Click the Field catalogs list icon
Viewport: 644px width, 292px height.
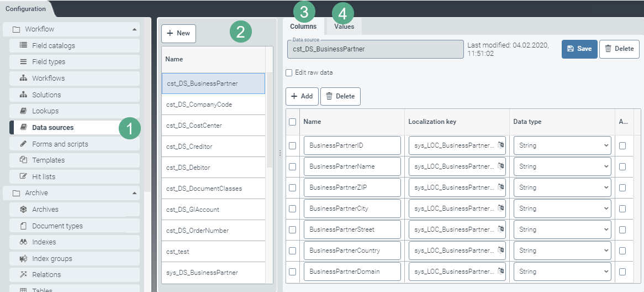click(x=23, y=45)
